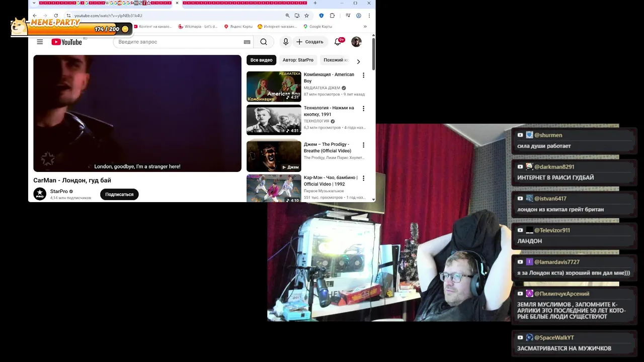The image size is (644, 362).
Task: Open the blue shield extension
Action: pos(321,16)
